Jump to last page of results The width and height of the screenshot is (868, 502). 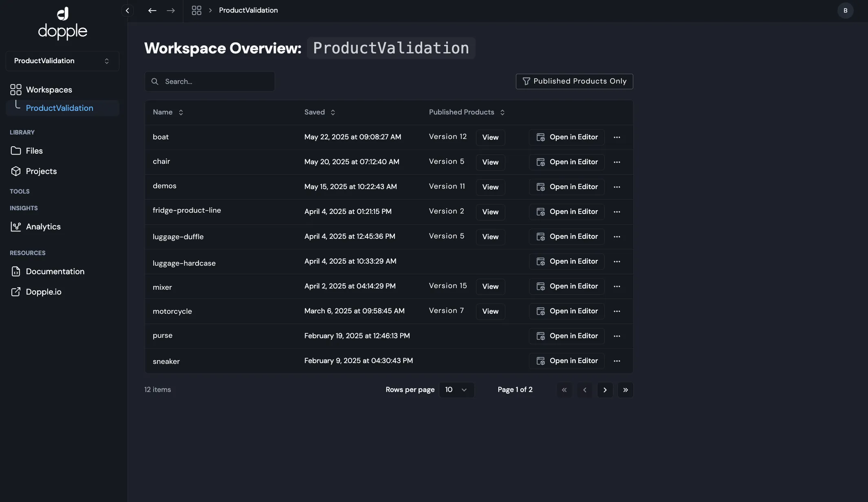[625, 390]
